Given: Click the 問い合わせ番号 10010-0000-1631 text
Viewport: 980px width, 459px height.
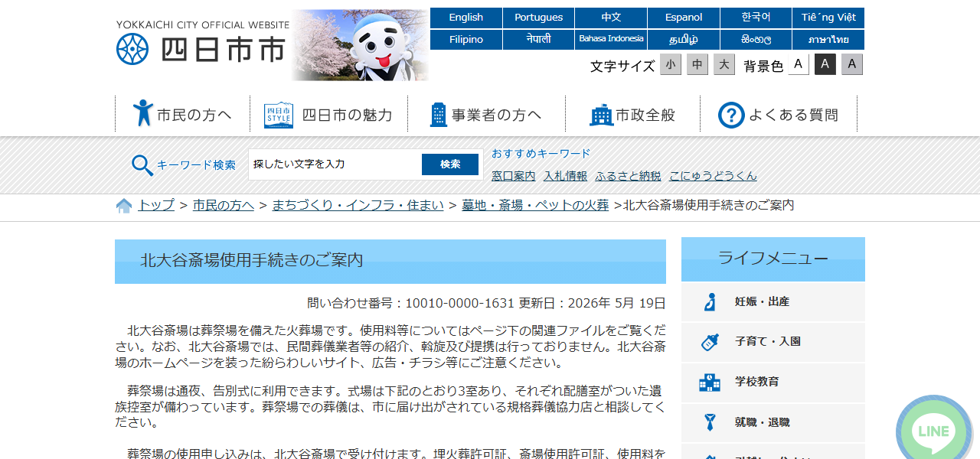Looking at the screenshot, I should click(x=410, y=303).
